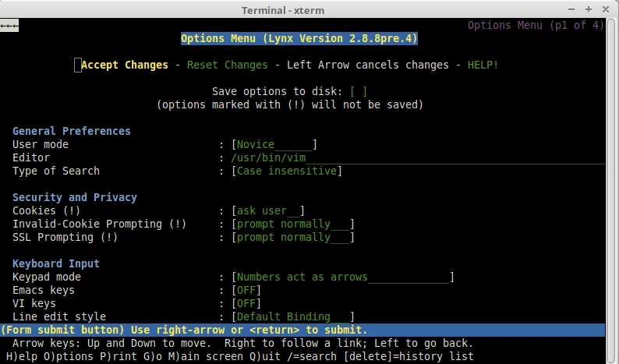Click the terminal vertical scrollbar
Viewport: 619px width, 364px height.
[x=611, y=191]
